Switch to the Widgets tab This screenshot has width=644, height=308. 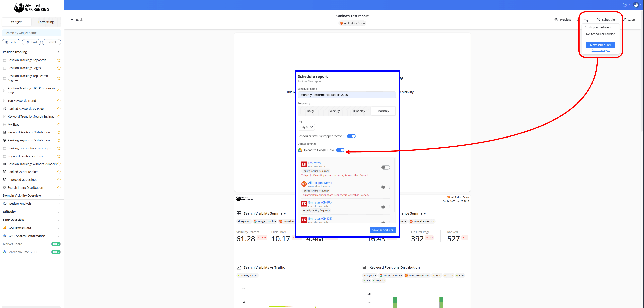pos(16,22)
